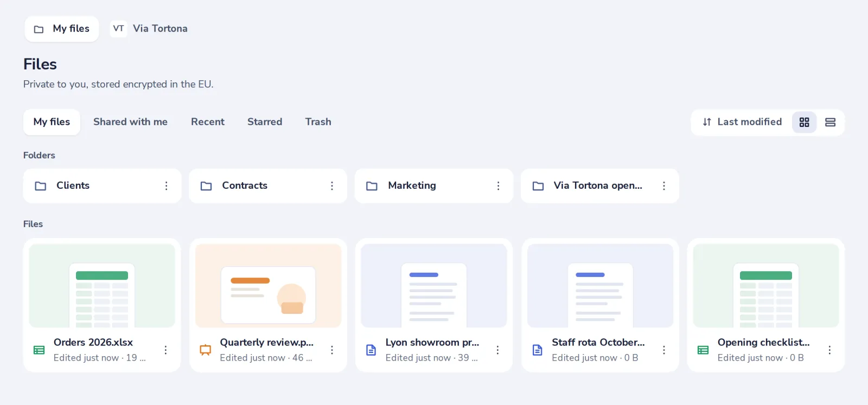This screenshot has width=868, height=405.
Task: Open options menu for Clients folder
Action: click(166, 186)
